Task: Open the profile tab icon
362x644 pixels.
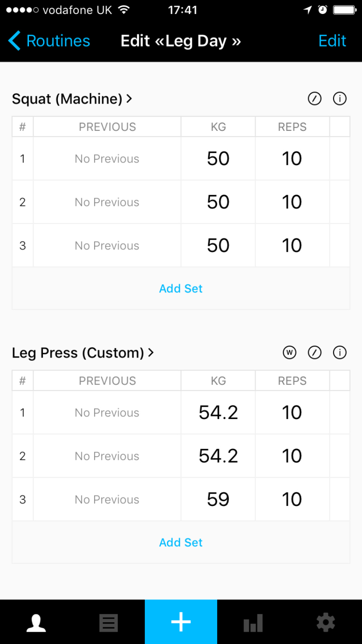Action: click(x=36, y=623)
